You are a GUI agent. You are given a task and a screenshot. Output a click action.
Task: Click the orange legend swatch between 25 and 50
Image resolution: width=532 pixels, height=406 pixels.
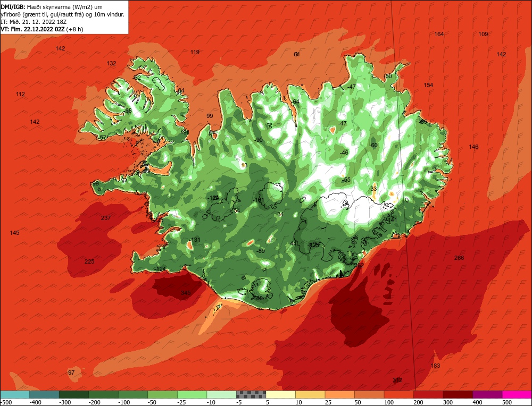(339, 394)
